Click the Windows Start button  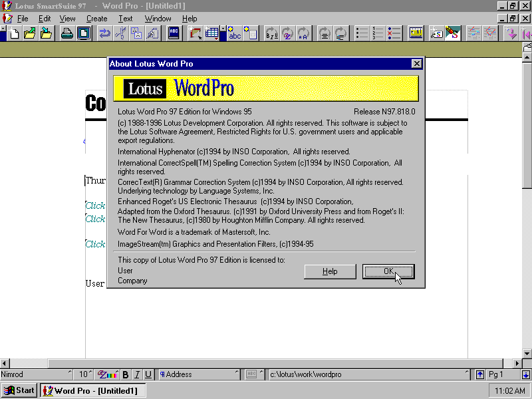click(x=19, y=390)
